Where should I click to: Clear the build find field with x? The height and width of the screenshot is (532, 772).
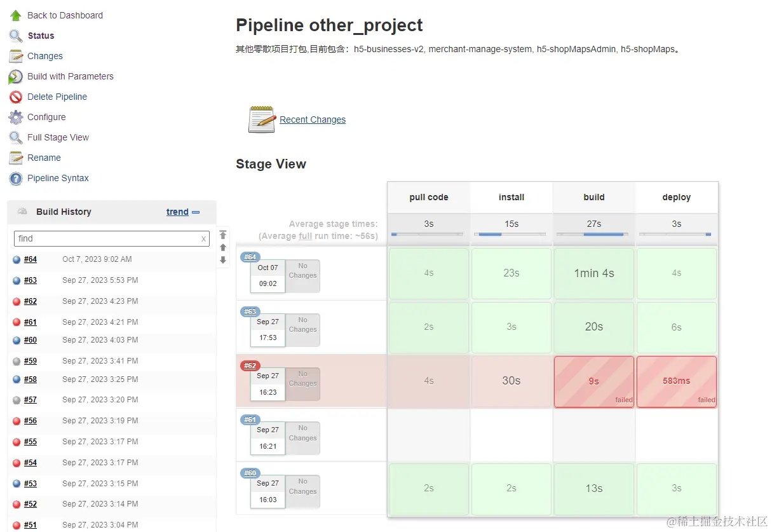203,239
